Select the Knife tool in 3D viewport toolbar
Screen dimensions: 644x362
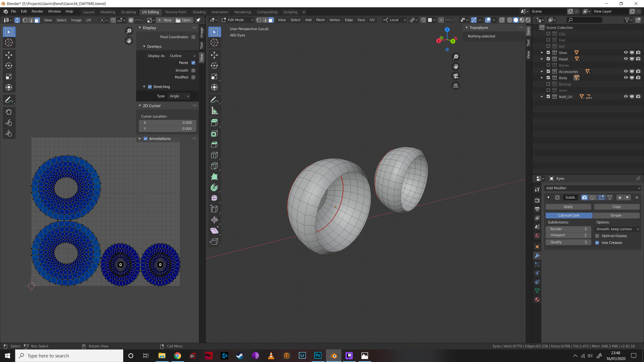(x=214, y=166)
